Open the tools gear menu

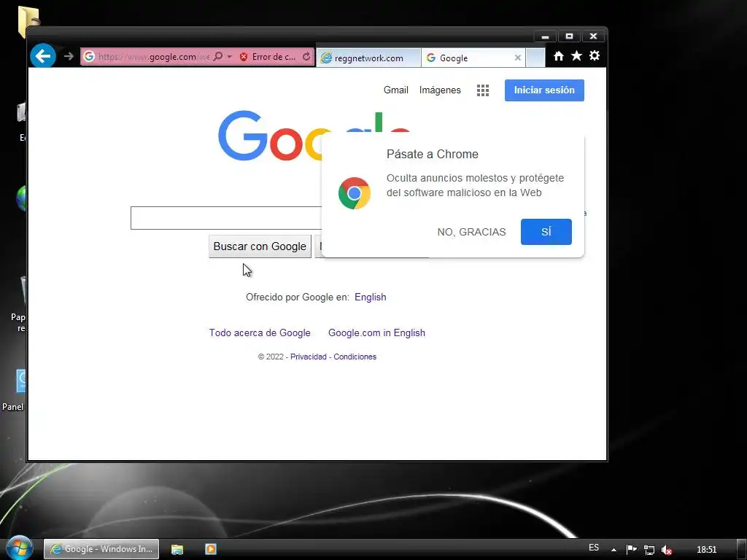click(594, 55)
